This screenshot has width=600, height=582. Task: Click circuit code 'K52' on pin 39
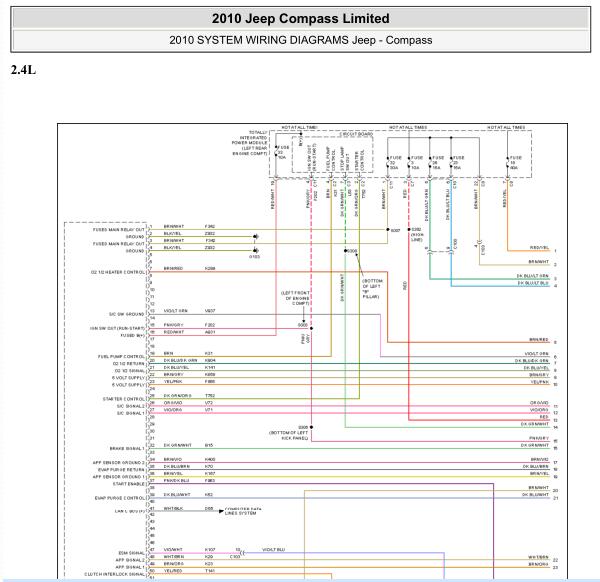point(209,495)
